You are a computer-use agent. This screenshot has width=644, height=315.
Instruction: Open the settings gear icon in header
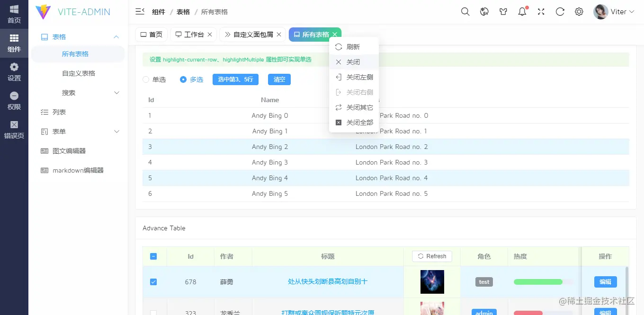579,11
